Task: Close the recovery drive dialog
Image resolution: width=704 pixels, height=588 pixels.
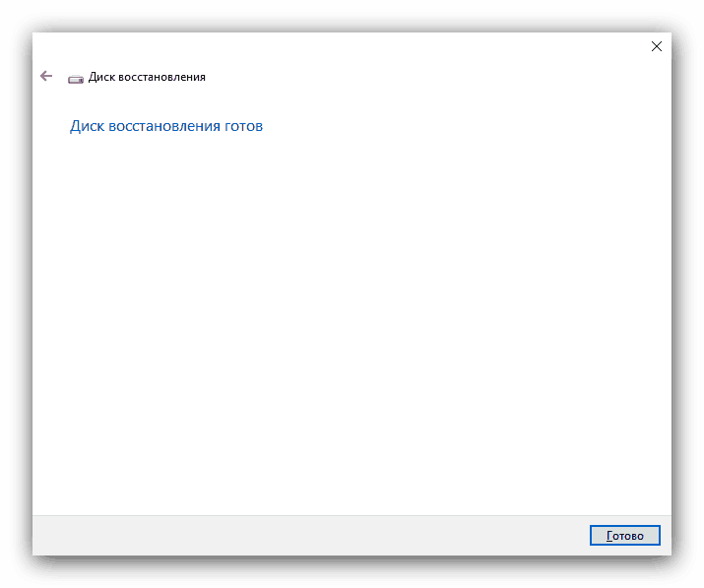Action: (656, 46)
